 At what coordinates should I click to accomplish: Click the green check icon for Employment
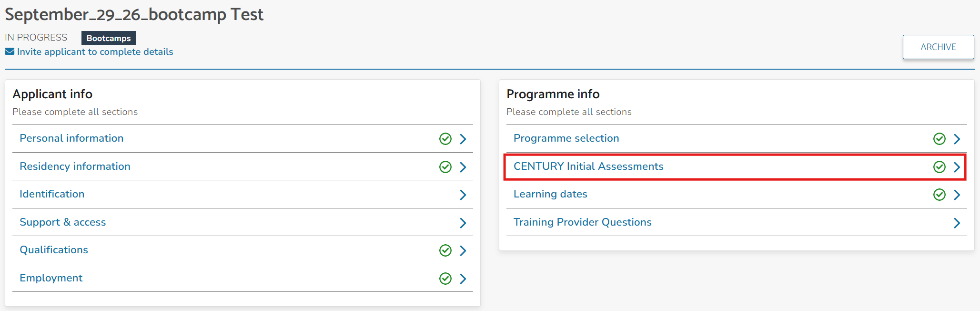445,279
